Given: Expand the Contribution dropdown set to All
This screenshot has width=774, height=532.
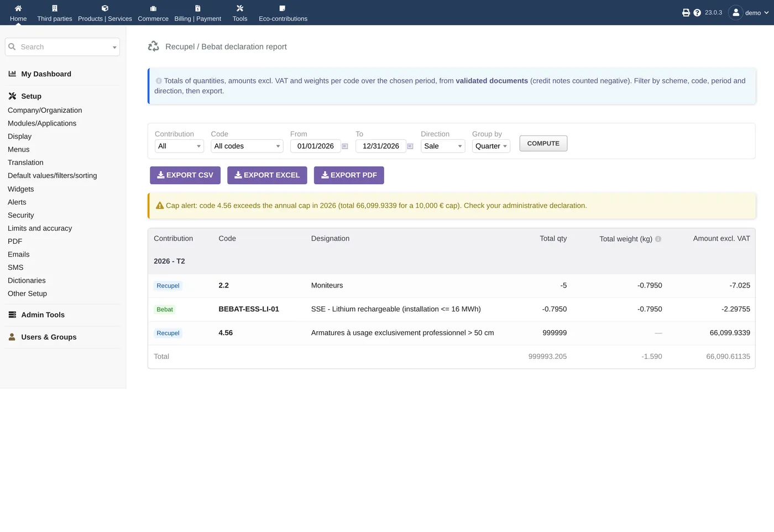Looking at the screenshot, I should tap(179, 146).
